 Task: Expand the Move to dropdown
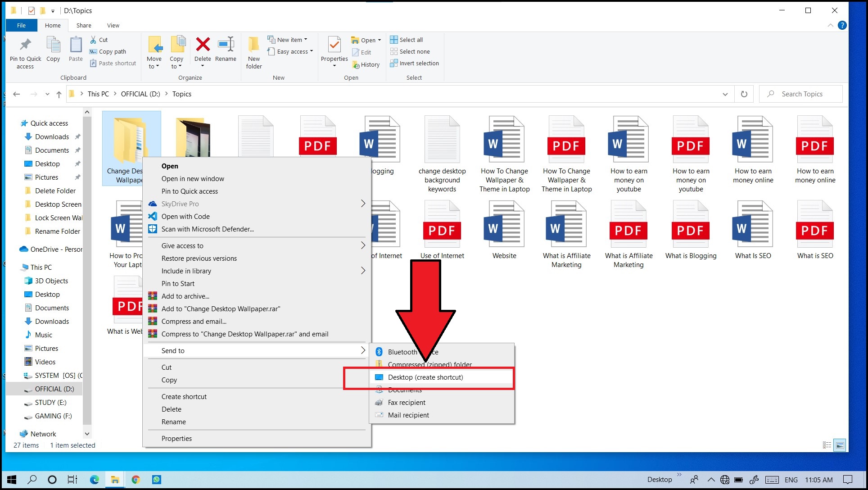154,63
